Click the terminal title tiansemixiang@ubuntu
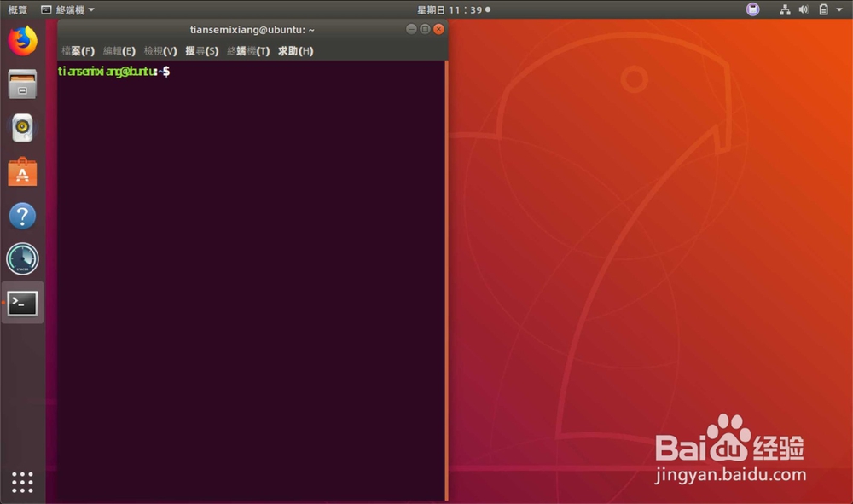Viewport: 853px width, 504px height. 252,29
